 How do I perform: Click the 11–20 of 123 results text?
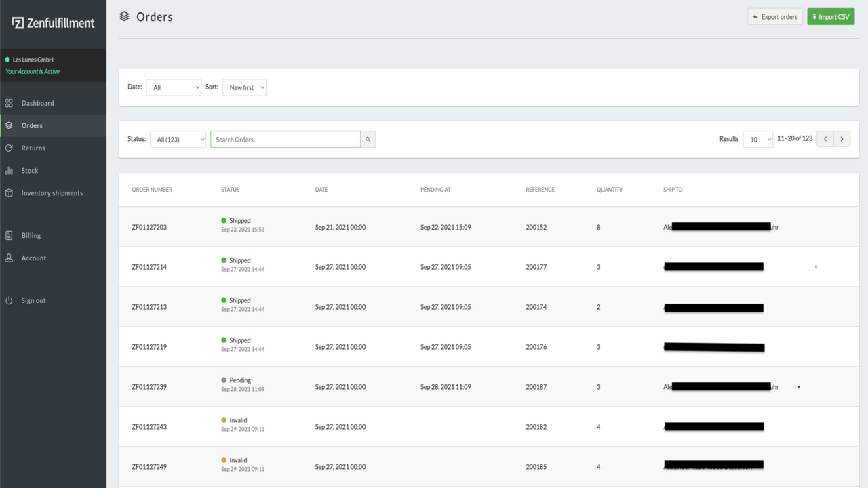point(795,138)
